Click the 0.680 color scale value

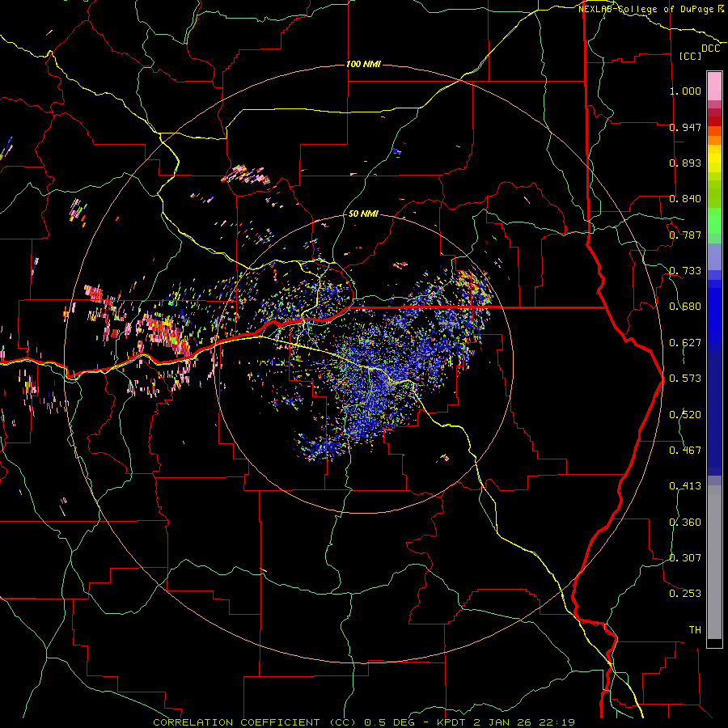pos(685,307)
